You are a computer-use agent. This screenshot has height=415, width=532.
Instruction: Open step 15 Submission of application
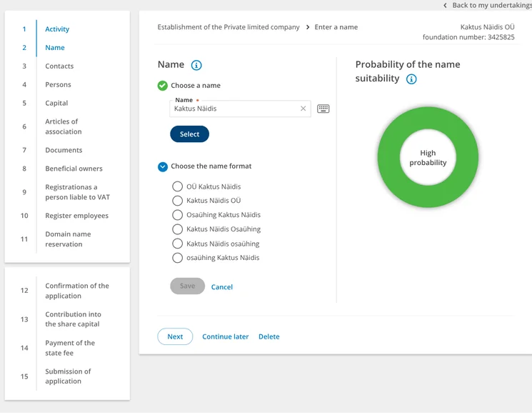click(68, 376)
